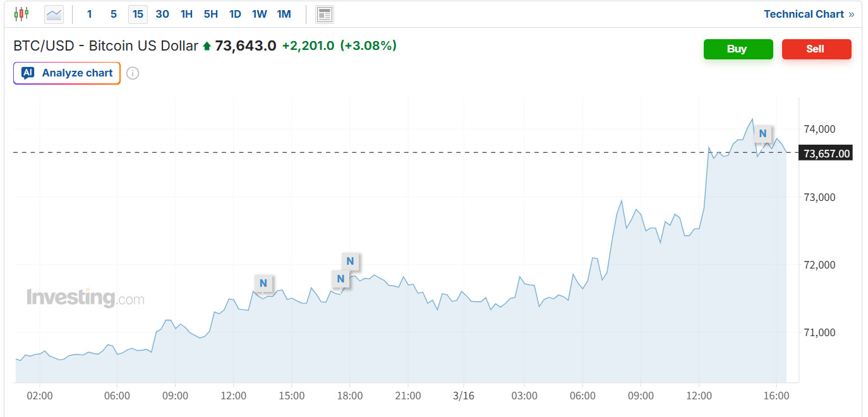This screenshot has width=868, height=417.
Task: Choose the 1D timeframe
Action: pyautogui.click(x=235, y=14)
